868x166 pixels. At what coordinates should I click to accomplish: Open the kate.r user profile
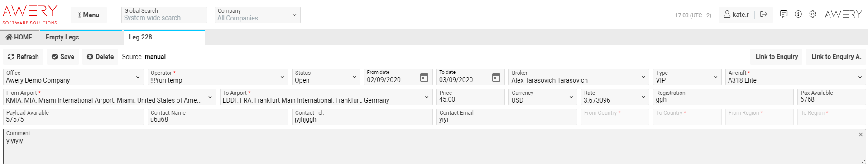736,15
